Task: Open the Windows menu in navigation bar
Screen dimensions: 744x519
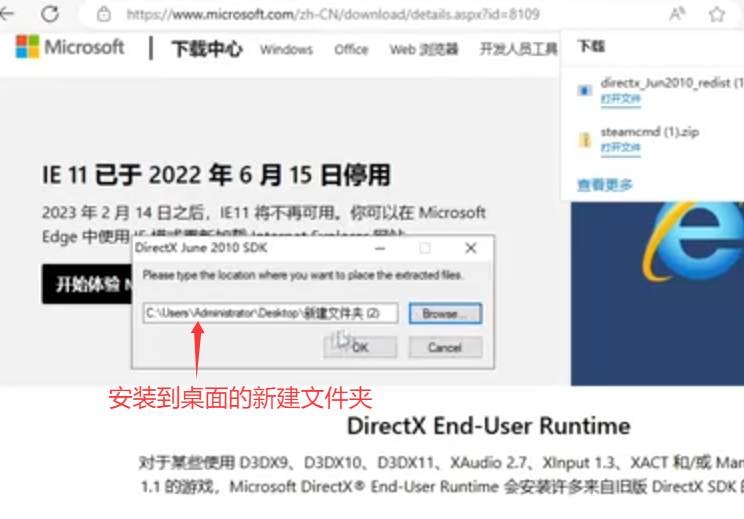Action: (286, 49)
